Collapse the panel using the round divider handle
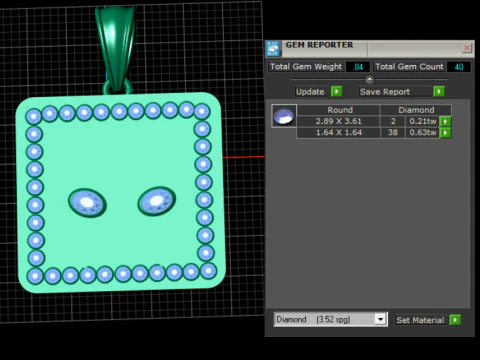Viewport: 480px width, 360px height. (x=369, y=79)
